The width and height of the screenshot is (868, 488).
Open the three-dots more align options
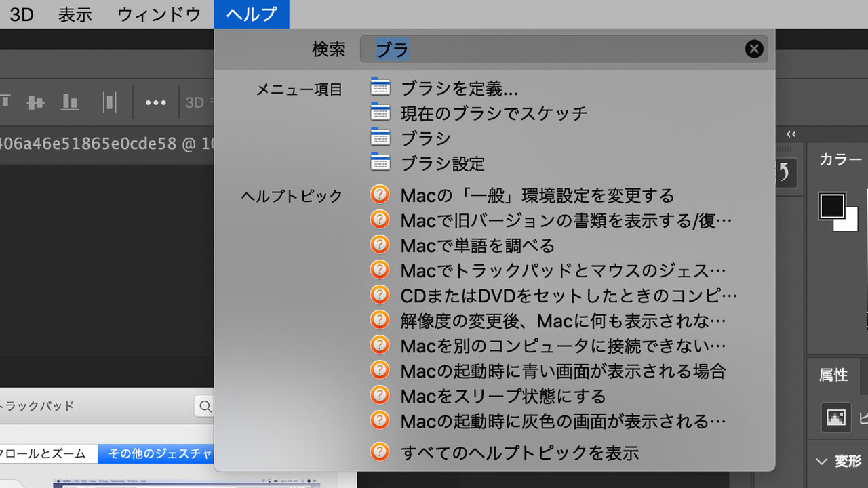[x=155, y=103]
